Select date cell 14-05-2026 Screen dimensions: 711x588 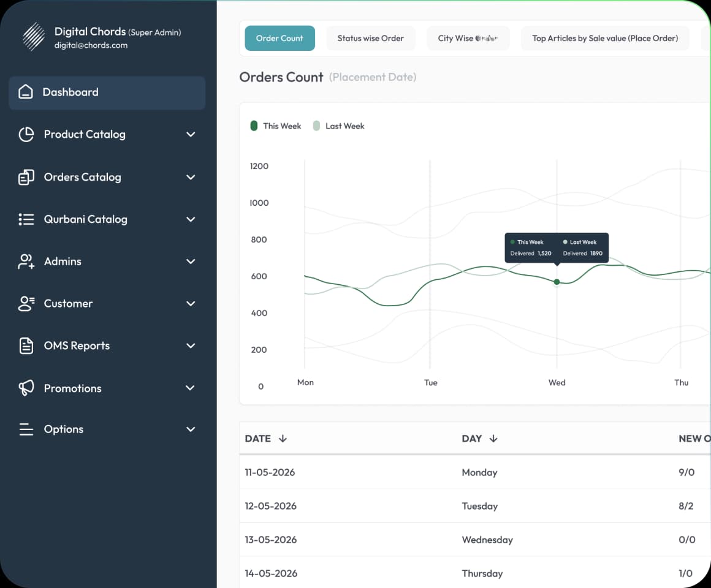click(271, 573)
